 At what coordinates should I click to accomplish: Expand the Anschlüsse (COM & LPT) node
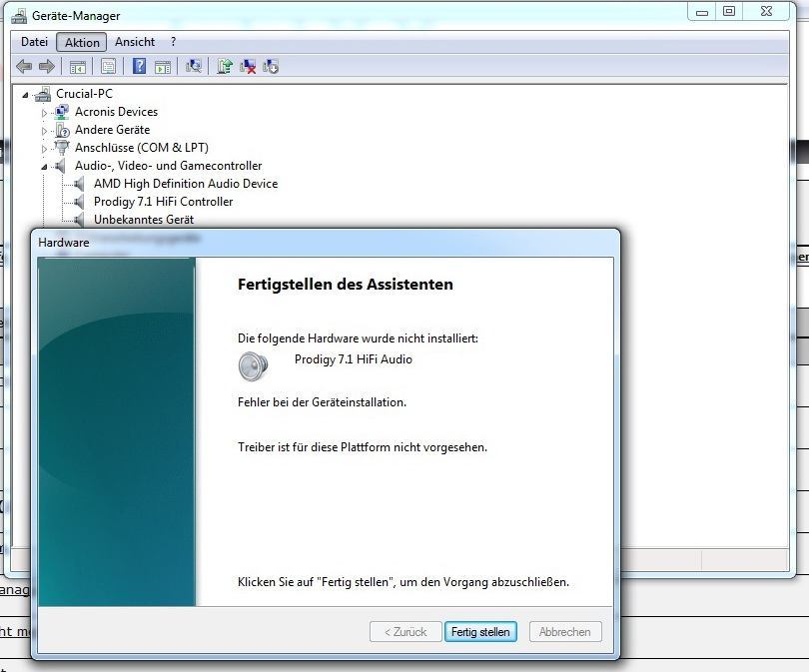pos(44,149)
